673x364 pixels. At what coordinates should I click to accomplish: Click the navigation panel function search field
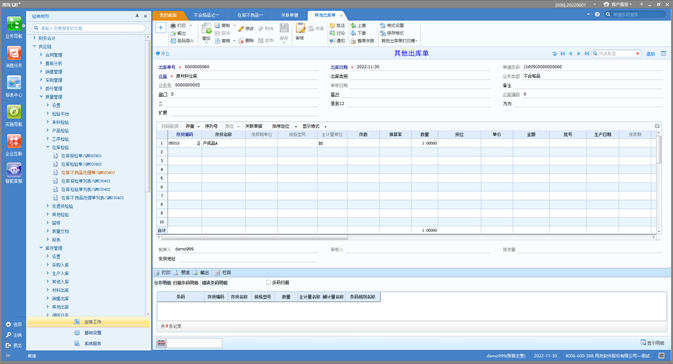click(x=89, y=28)
